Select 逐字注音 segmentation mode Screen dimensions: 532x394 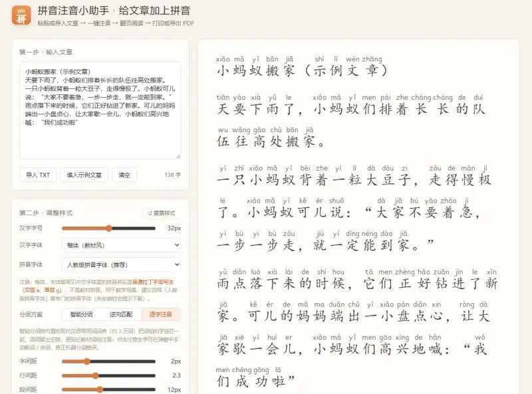point(160,314)
